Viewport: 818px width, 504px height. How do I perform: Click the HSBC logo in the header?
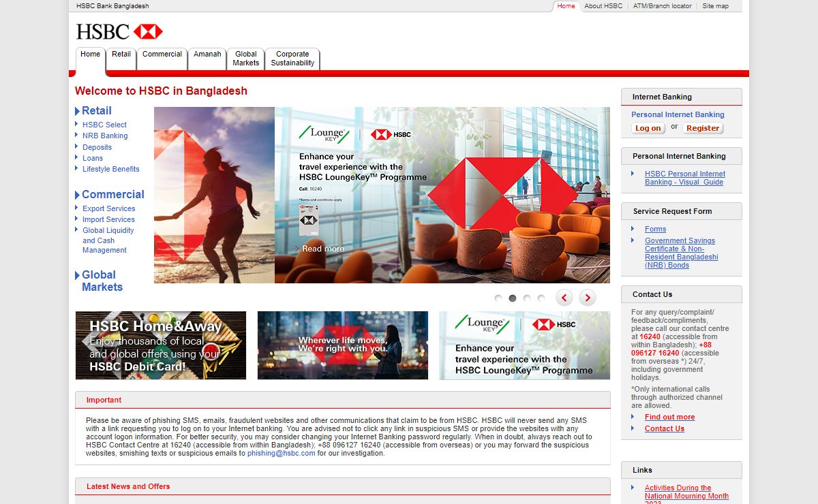point(119,31)
